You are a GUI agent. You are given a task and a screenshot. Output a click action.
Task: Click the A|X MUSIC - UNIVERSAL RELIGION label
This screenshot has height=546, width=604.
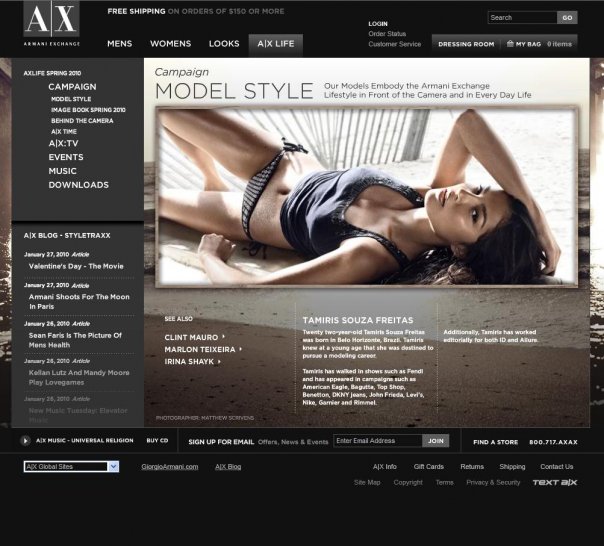tap(85, 440)
